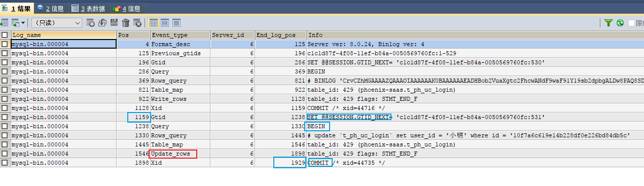Check the checkbox of row with Pos 1898
The image size is (644, 186).
[5, 163]
